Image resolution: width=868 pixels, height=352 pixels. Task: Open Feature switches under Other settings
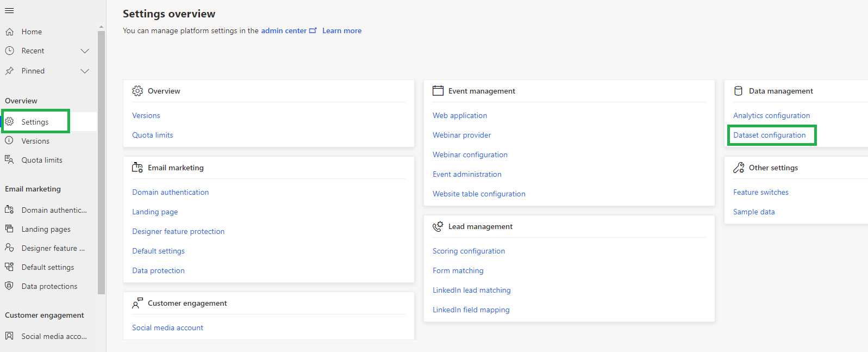[760, 193]
